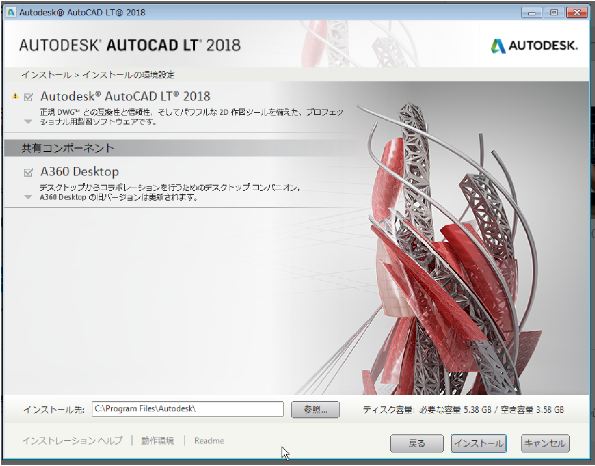Click the 戻る back button
Image resolution: width=595 pixels, height=466 pixels.
tap(417, 443)
